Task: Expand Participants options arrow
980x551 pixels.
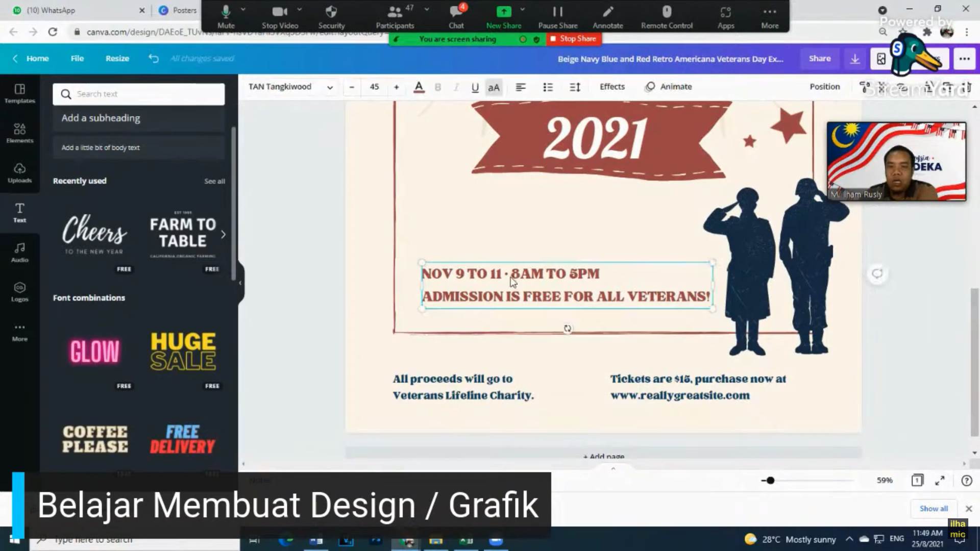Action: point(427,9)
